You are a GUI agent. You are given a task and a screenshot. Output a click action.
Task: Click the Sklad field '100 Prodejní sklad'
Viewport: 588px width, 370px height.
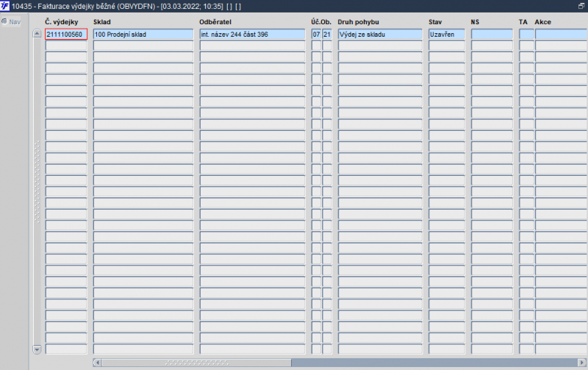coord(143,34)
